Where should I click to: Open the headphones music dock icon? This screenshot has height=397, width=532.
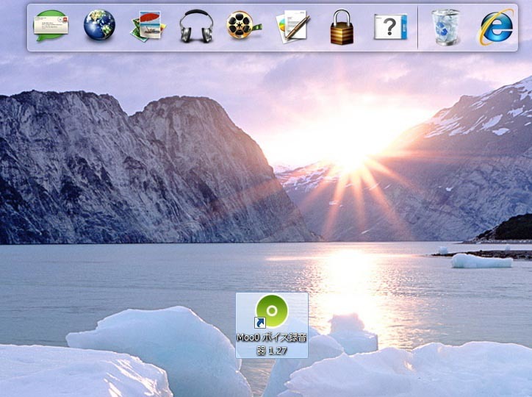tap(196, 26)
